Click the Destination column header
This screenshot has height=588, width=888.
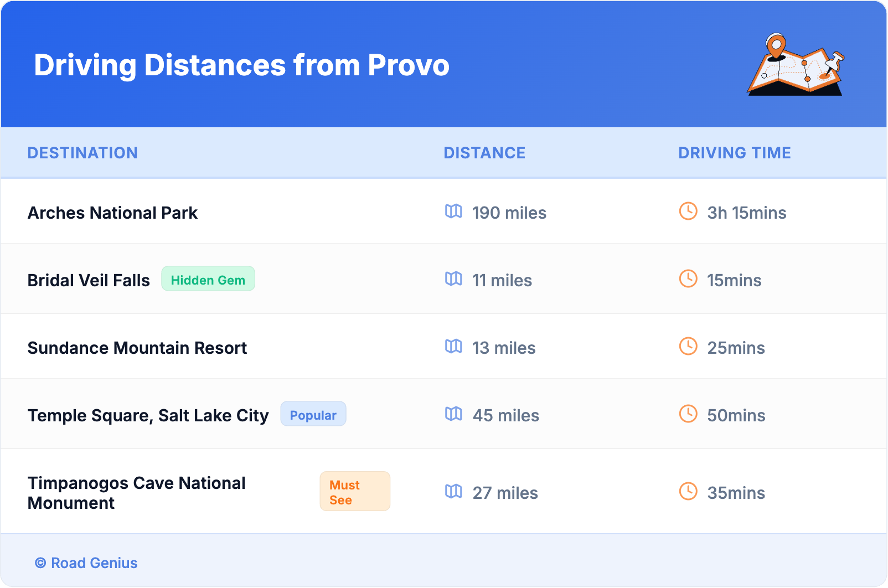point(82,153)
